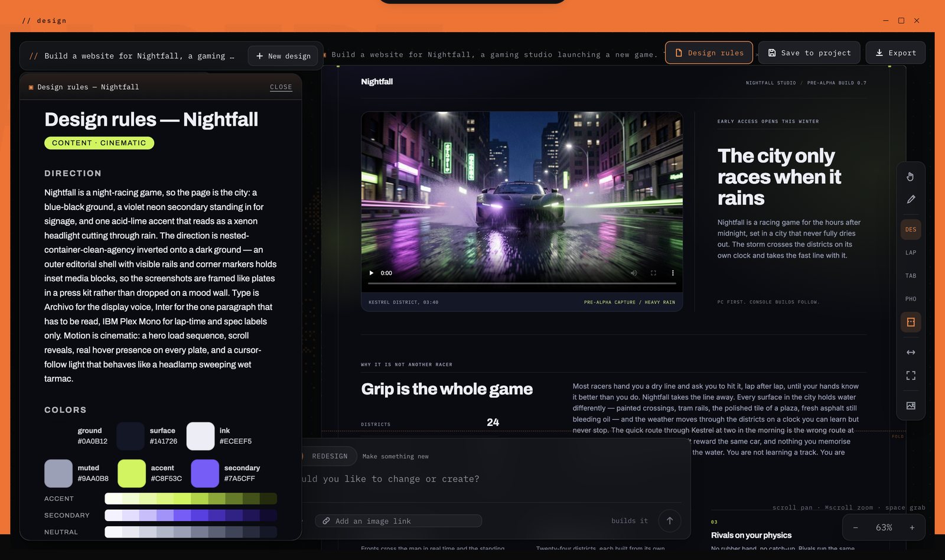The image size is (945, 560).
Task: Click the CONTENT · CINEMATIC badge
Action: 99,143
